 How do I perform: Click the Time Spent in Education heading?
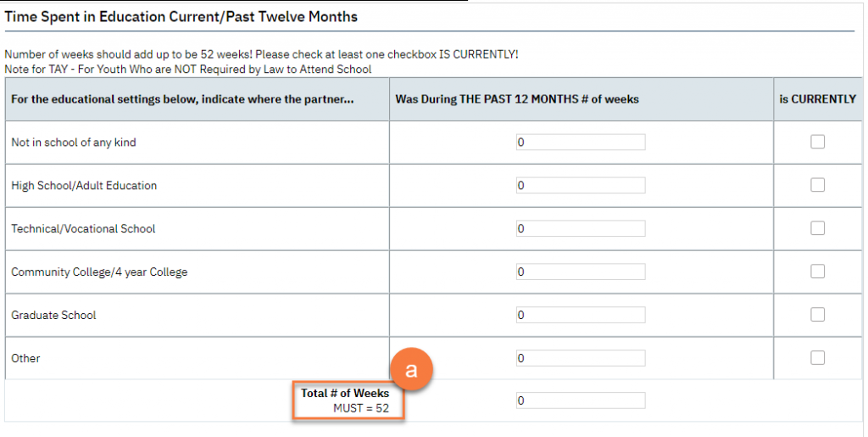(181, 17)
